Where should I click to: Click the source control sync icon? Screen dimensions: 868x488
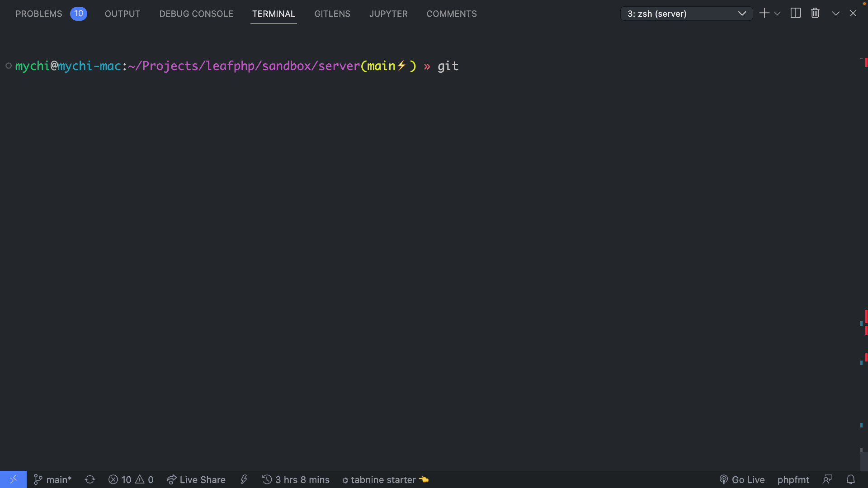coord(90,480)
